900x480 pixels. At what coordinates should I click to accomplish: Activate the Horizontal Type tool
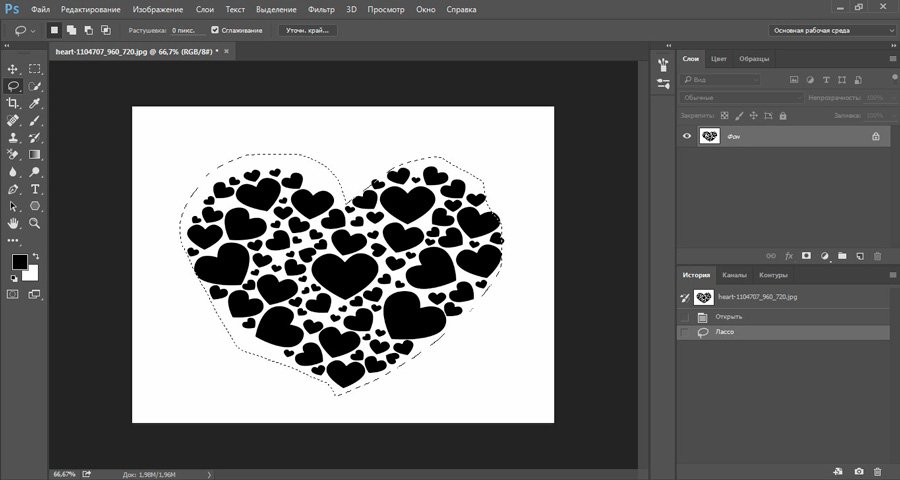[35, 188]
